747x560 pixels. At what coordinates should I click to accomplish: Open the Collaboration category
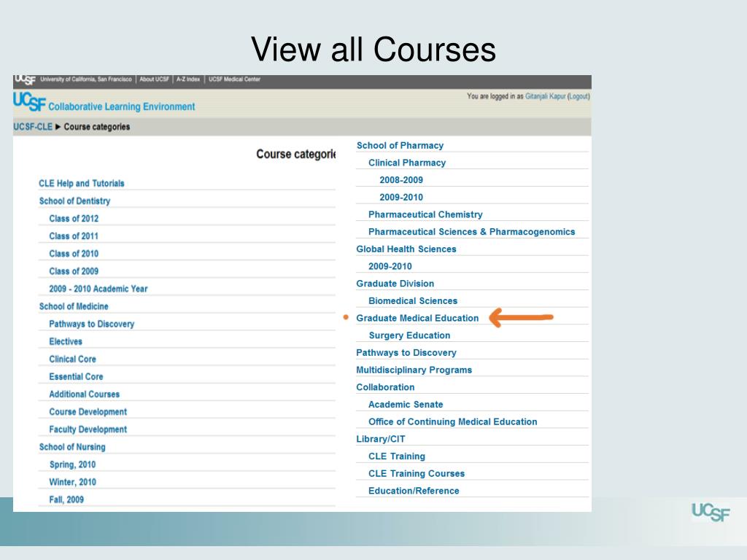coord(385,387)
